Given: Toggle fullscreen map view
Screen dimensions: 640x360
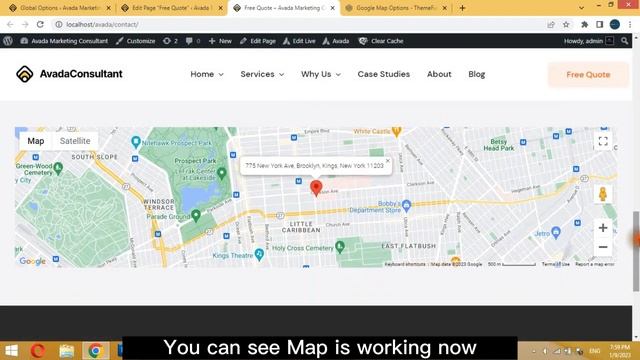Looking at the screenshot, I should 603,141.
